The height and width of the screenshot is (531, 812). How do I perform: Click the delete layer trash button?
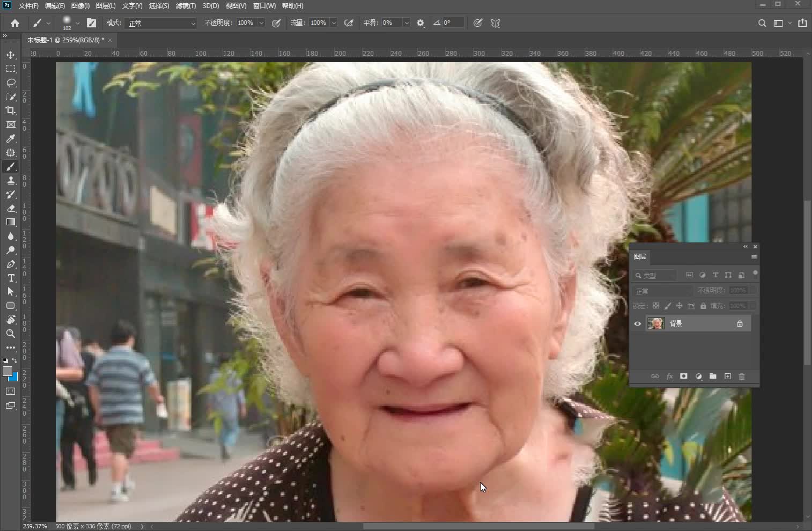(742, 377)
